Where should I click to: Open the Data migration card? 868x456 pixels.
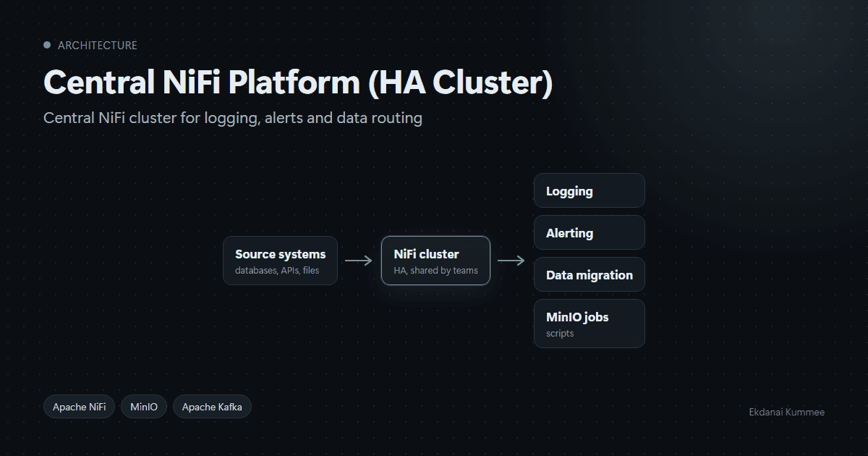point(589,275)
